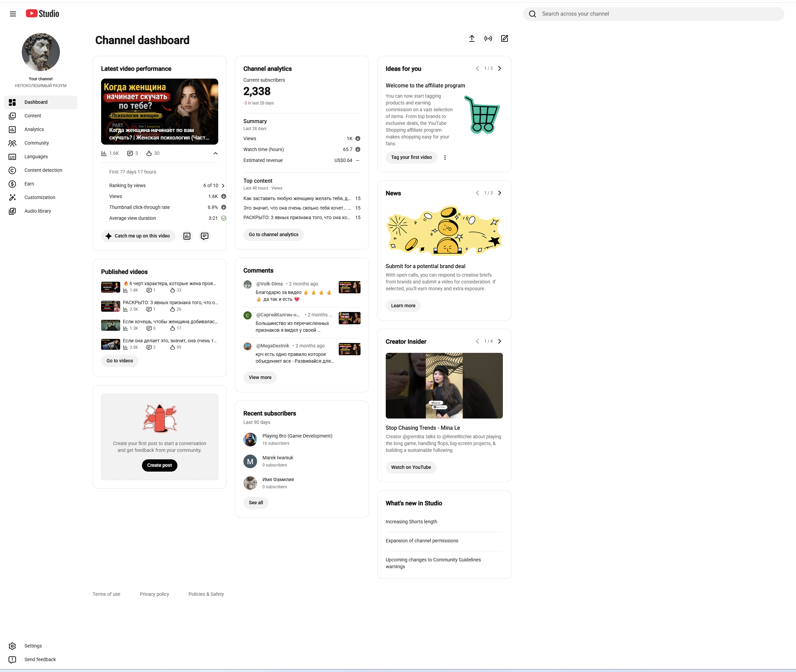Click the channel avatar picture
796x672 pixels.
[x=41, y=52]
